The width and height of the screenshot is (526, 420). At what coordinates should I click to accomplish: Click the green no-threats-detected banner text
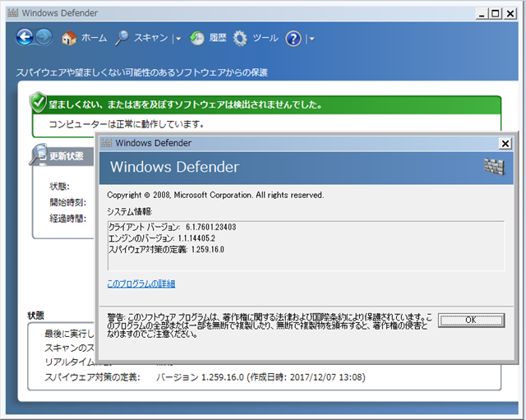(x=186, y=104)
